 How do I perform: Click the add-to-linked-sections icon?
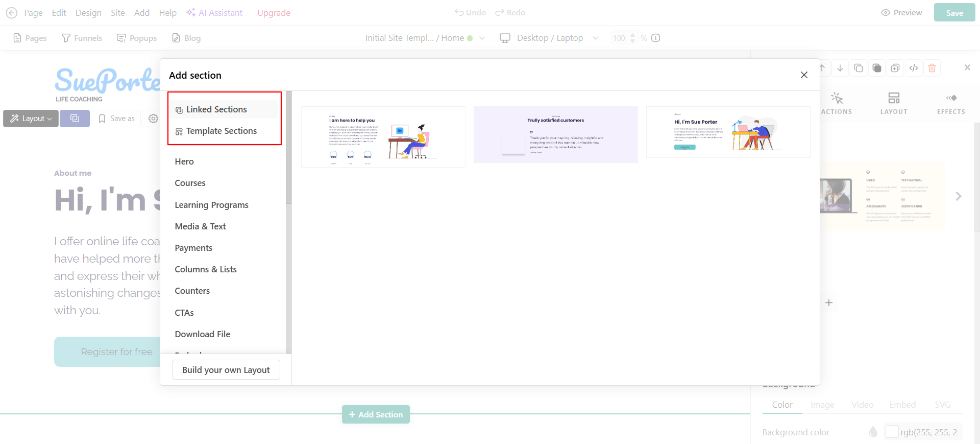point(895,68)
